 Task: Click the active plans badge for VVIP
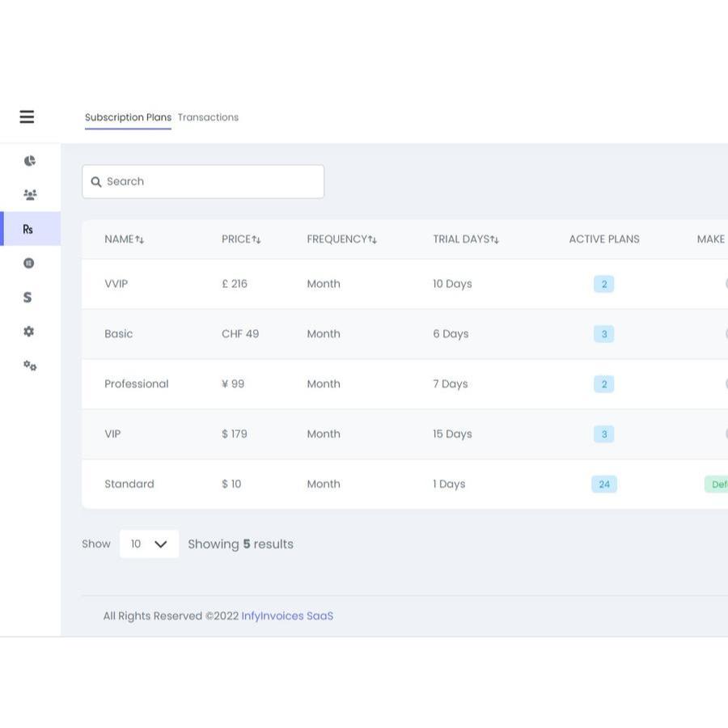click(603, 284)
